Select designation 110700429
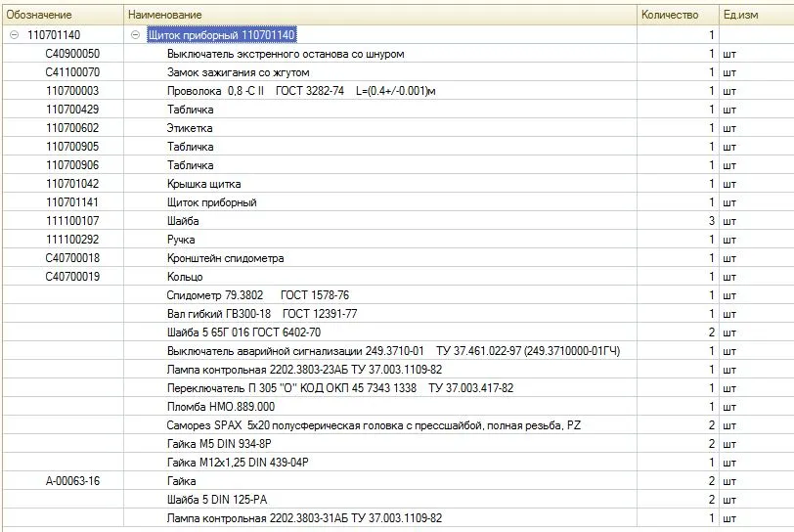Image resolution: width=794 pixels, height=532 pixels. pyautogui.click(x=72, y=110)
